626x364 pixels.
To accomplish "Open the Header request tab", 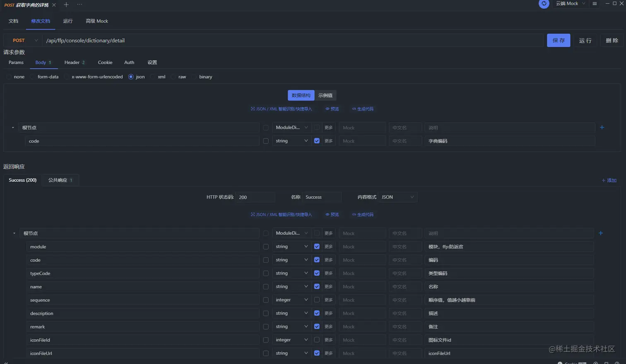I will pyautogui.click(x=75, y=63).
